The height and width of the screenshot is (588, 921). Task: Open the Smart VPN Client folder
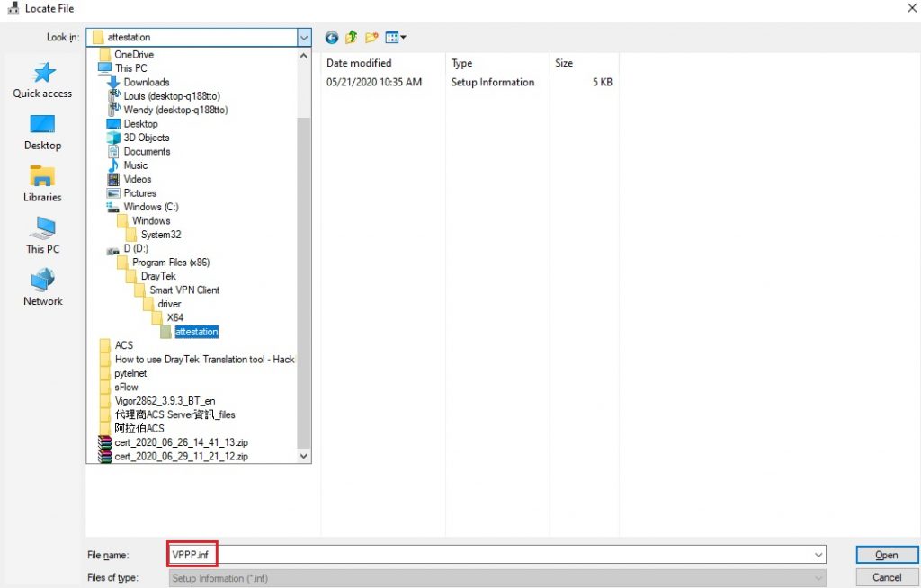(183, 290)
